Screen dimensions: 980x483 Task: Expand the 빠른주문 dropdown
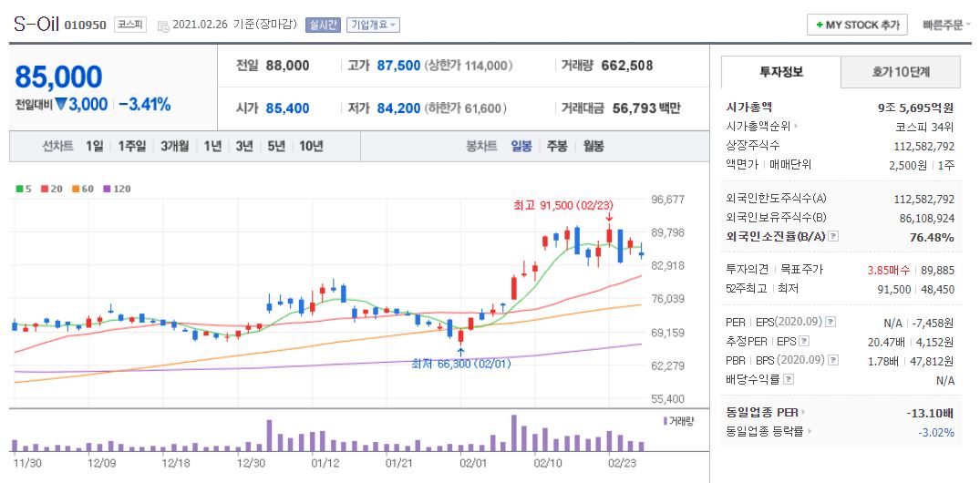click(947, 25)
